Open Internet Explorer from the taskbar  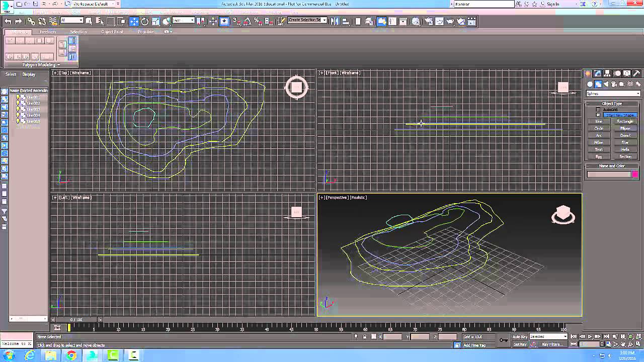click(30, 355)
